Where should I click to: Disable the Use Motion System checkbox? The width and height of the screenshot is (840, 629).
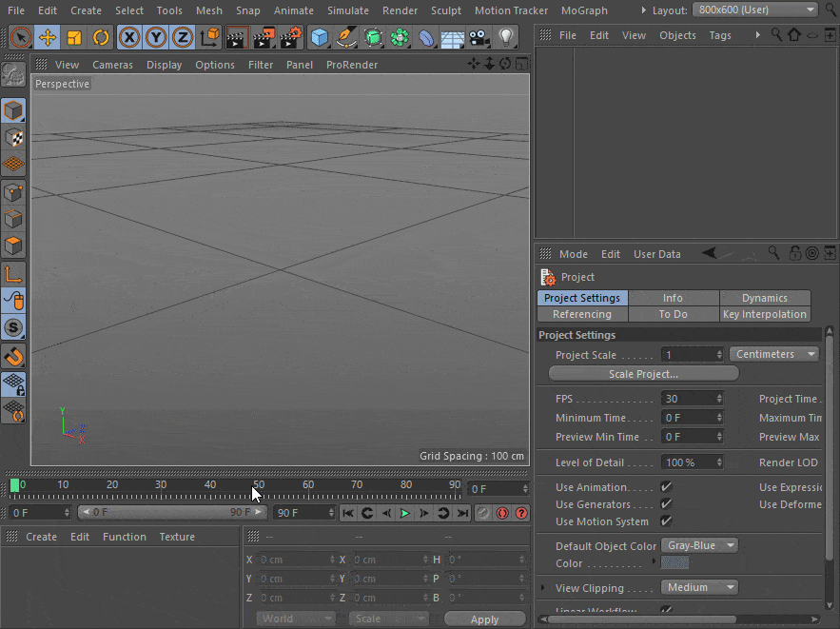click(x=666, y=521)
